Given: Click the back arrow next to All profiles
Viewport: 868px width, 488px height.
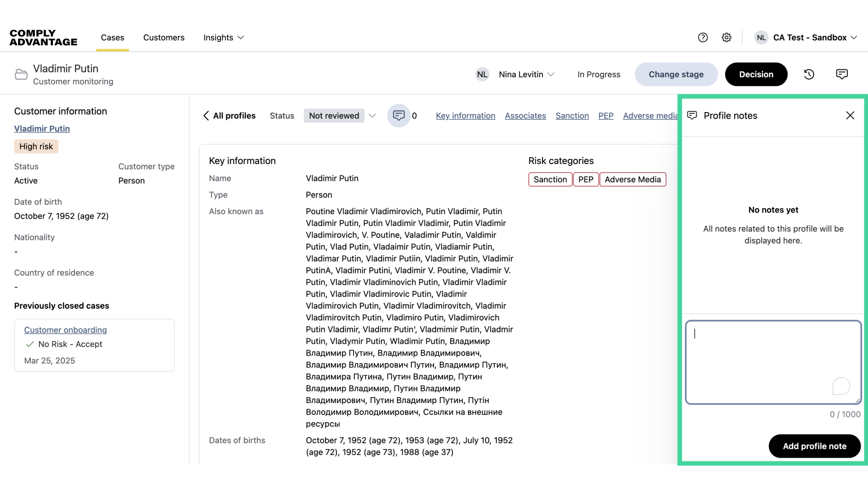Looking at the screenshot, I should tap(206, 116).
